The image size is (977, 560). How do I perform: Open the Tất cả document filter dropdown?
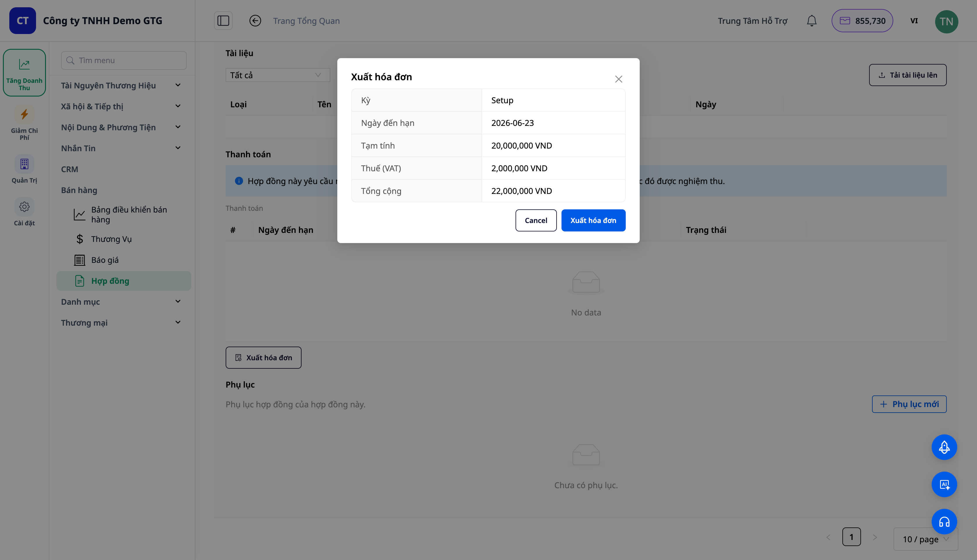click(x=277, y=75)
